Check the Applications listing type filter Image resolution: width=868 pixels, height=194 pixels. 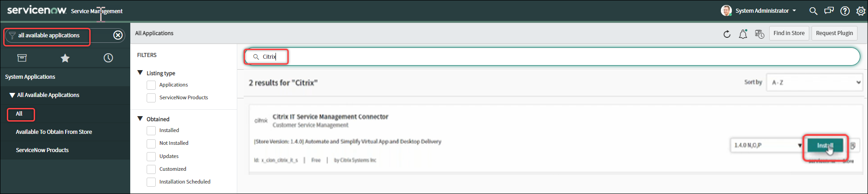pos(151,85)
